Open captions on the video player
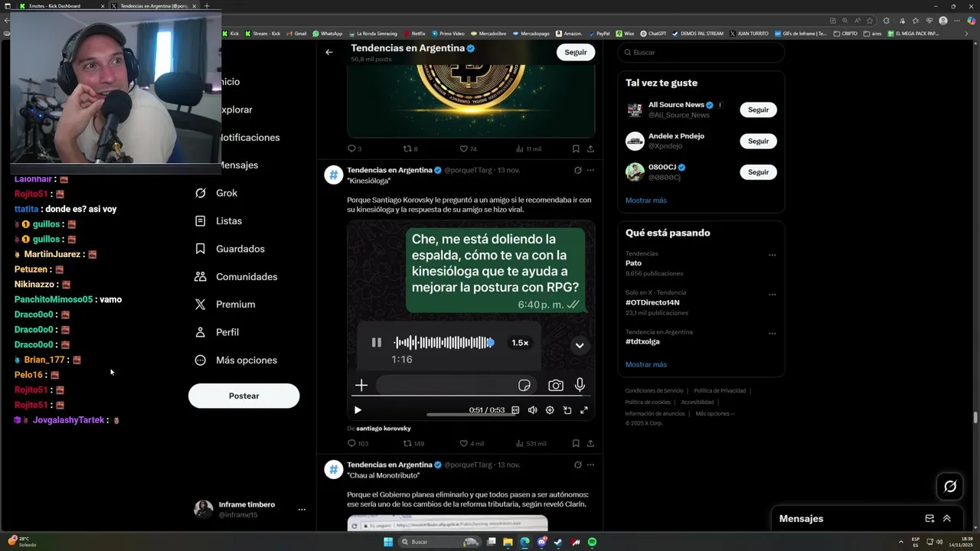Screen dimensions: 980x551 (515, 410)
